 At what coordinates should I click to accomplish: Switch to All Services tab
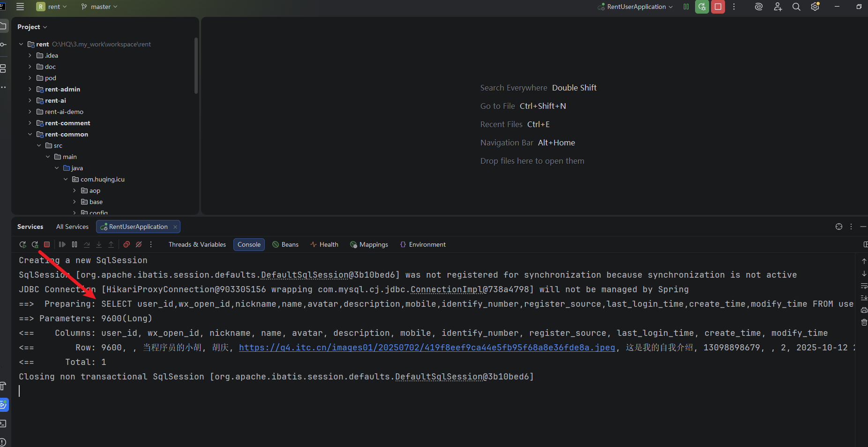72,227
